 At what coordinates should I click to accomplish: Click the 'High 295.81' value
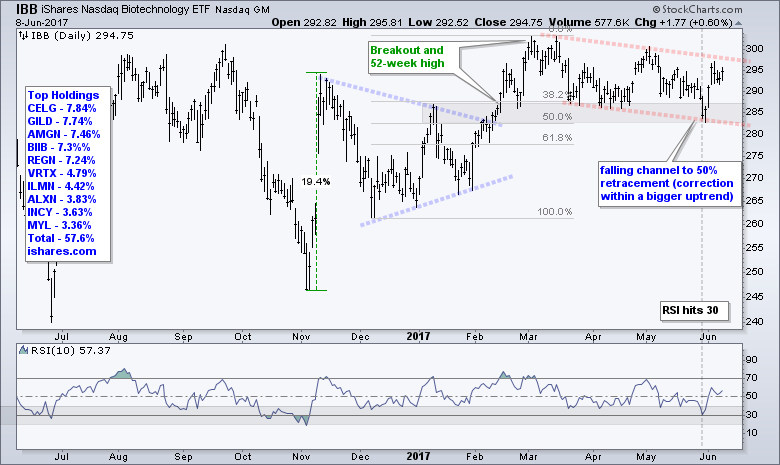tap(371, 22)
